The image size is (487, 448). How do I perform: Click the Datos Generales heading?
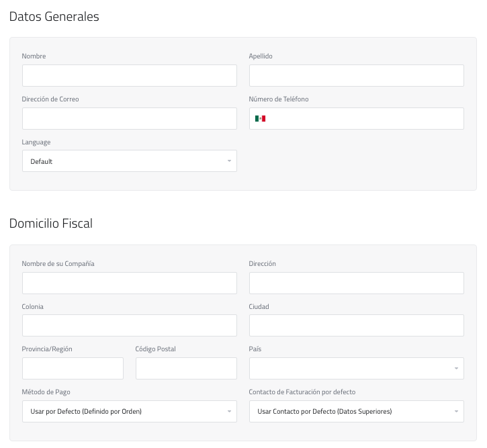[x=54, y=17]
